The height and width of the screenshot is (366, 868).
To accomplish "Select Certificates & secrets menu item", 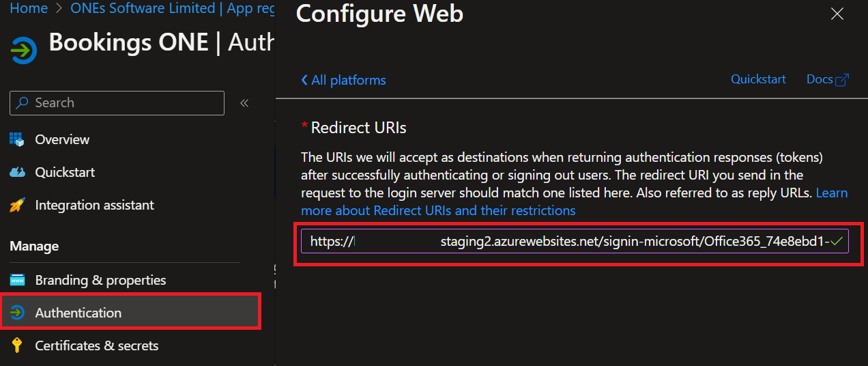I will (x=96, y=346).
